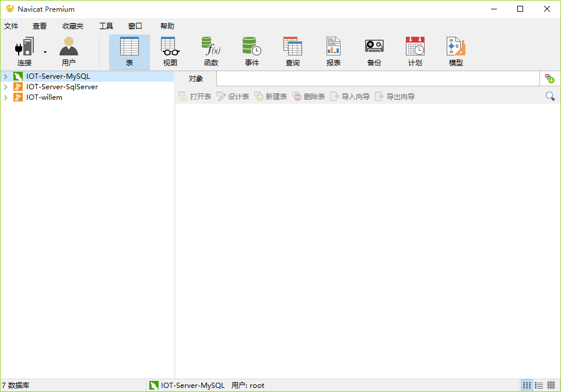Open the View (查看) menu
561x392 pixels.
click(40, 26)
